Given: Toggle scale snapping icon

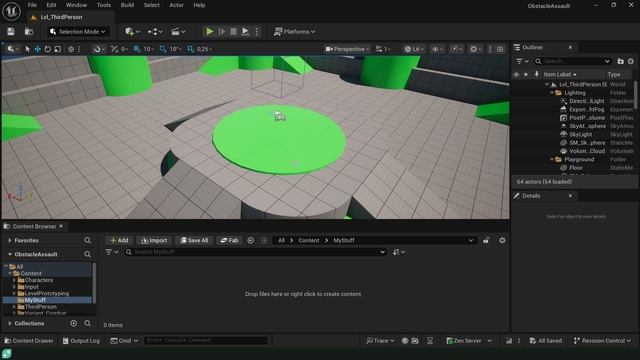Looking at the screenshot, I should [191, 49].
